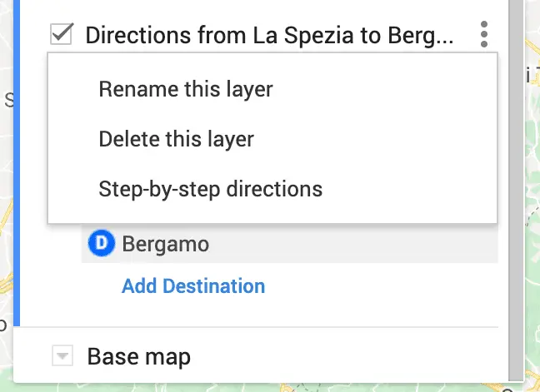Click the blue D destination marker icon

tap(102, 243)
